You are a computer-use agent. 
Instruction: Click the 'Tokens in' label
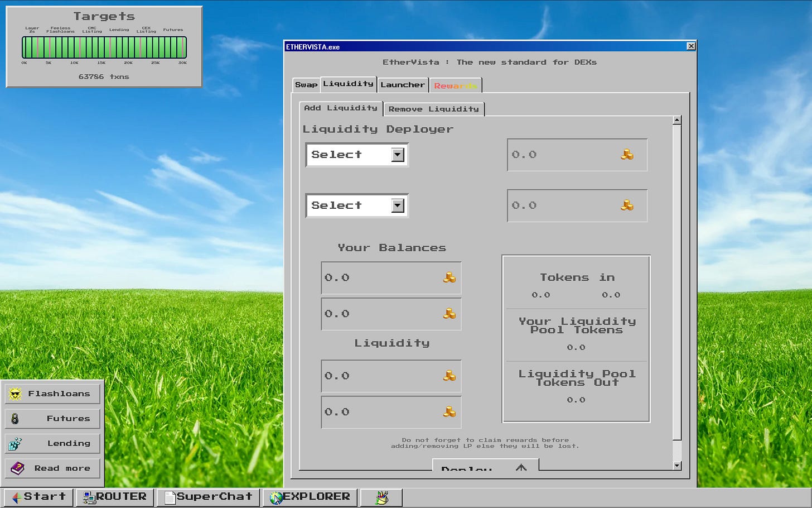[577, 277]
